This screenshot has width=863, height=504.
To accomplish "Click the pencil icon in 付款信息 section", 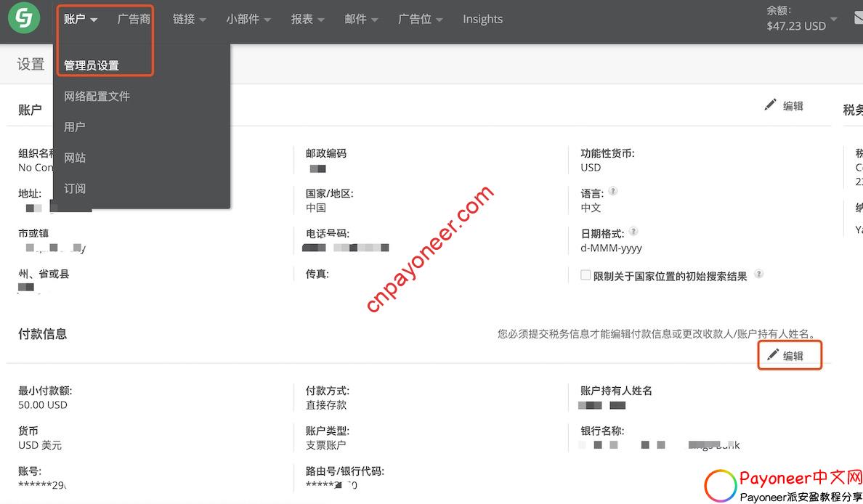I will coord(773,355).
